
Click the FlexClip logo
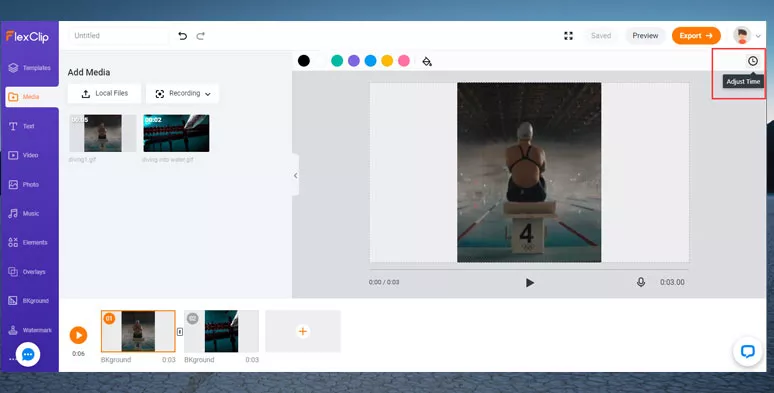coord(27,36)
